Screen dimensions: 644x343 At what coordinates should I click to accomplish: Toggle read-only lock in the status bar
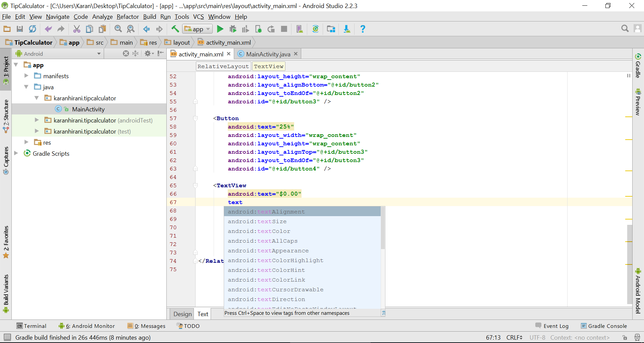point(625,337)
